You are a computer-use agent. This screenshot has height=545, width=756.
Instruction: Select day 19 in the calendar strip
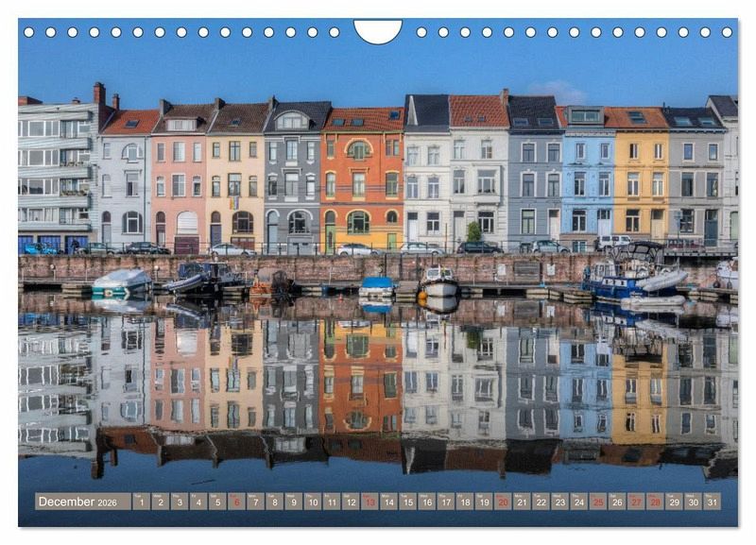point(484,502)
